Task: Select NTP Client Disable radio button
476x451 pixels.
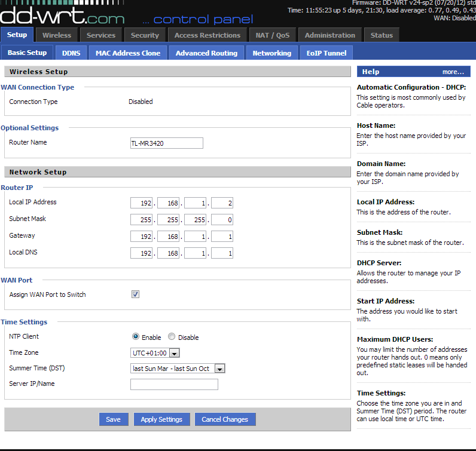Action: (172, 337)
